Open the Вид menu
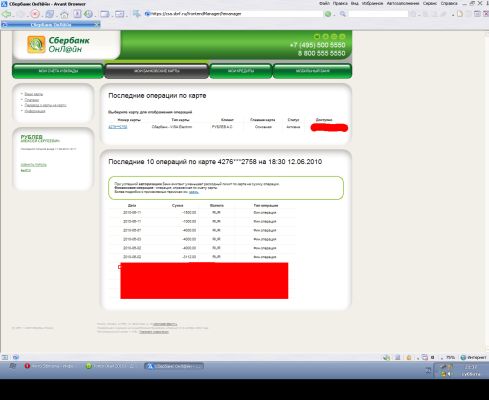 pyautogui.click(x=355, y=3)
